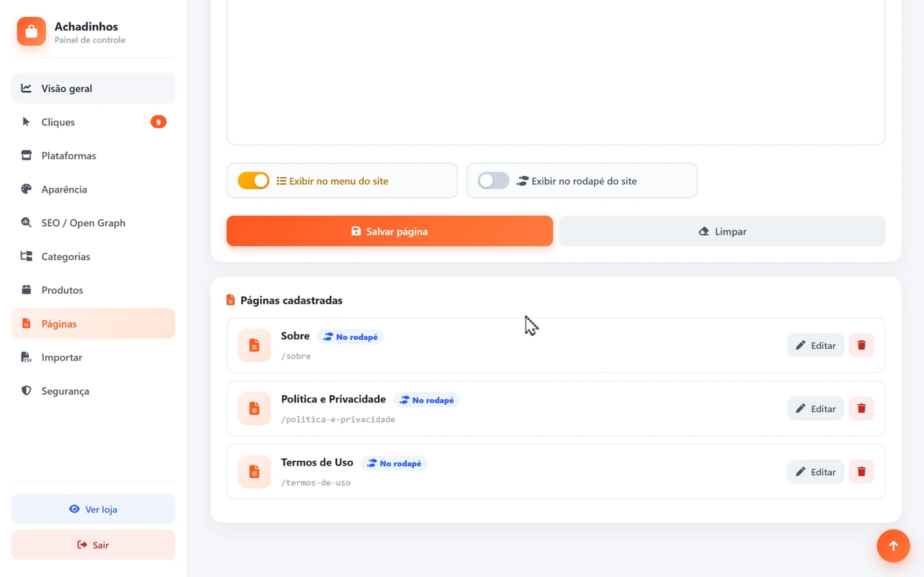Save the page with Salvar página
The width and height of the screenshot is (924, 577).
[x=390, y=231]
